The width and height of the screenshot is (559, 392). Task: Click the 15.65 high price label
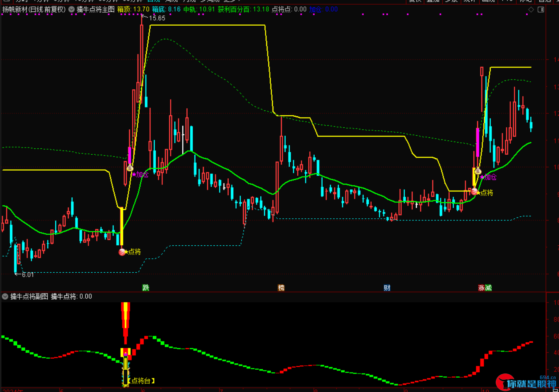click(x=157, y=18)
